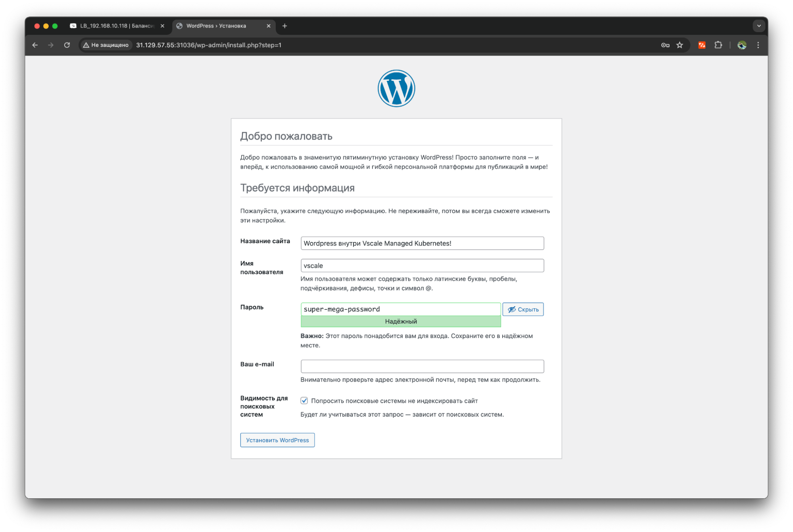Screen dimensions: 793x532
Task: Click 'Попросить поисковые системы не индексировать сайт' label
Action: pyautogui.click(x=394, y=401)
